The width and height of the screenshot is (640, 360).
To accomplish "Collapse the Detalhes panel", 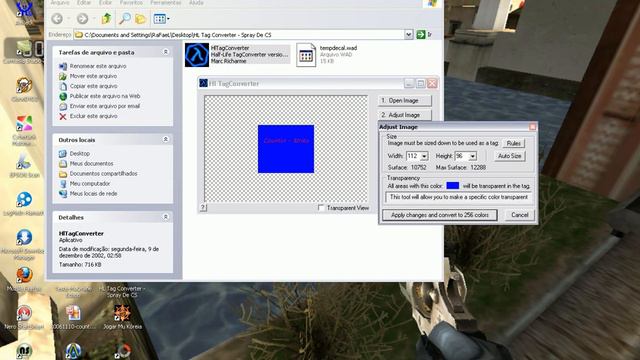I will tap(165, 217).
